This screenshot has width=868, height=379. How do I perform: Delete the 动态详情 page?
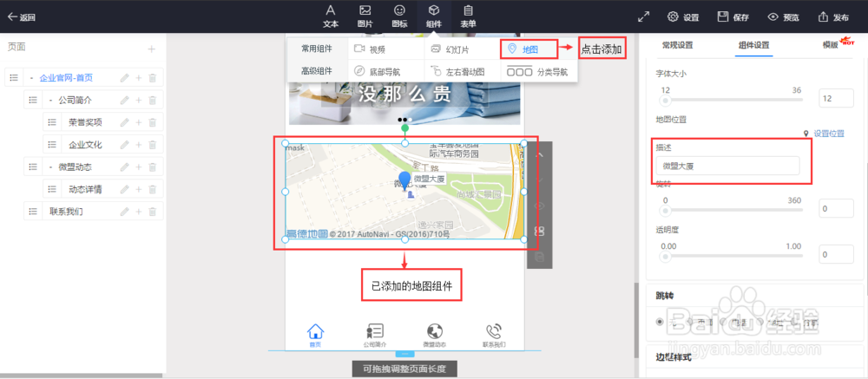(x=153, y=189)
